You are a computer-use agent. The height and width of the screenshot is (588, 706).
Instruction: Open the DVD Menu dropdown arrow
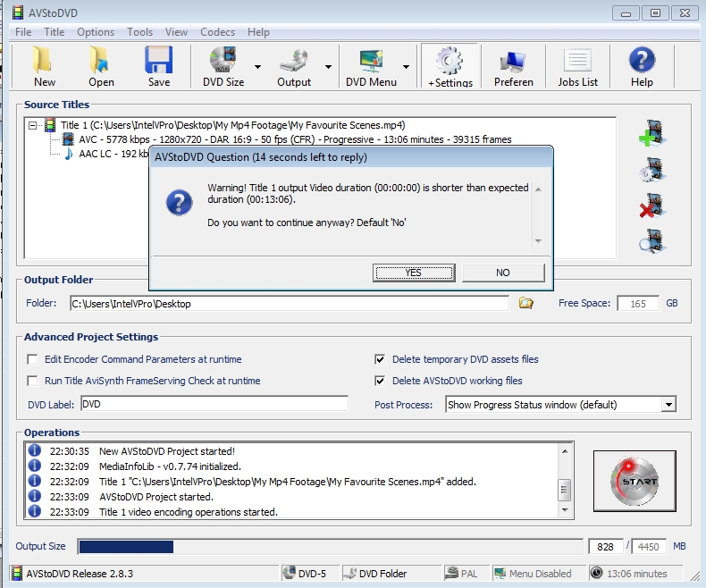(406, 67)
